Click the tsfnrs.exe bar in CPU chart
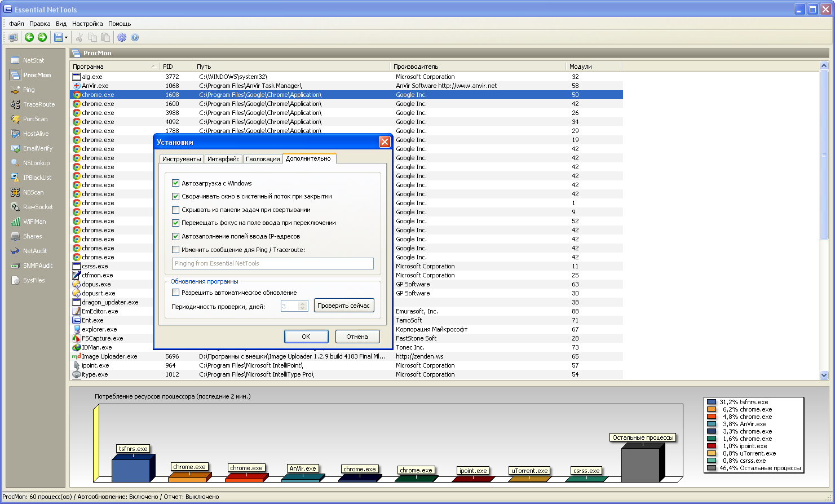Viewport: 835px width, 504px height. coord(134,468)
